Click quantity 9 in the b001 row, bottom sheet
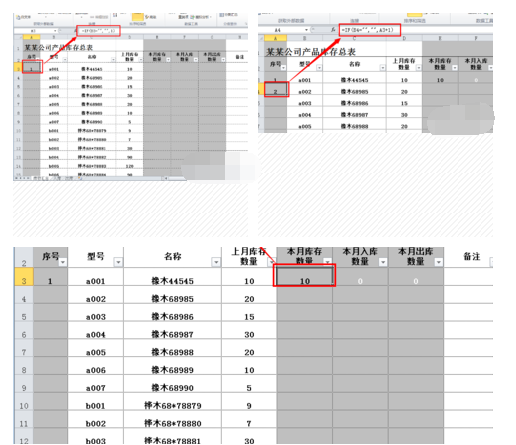 click(249, 402)
